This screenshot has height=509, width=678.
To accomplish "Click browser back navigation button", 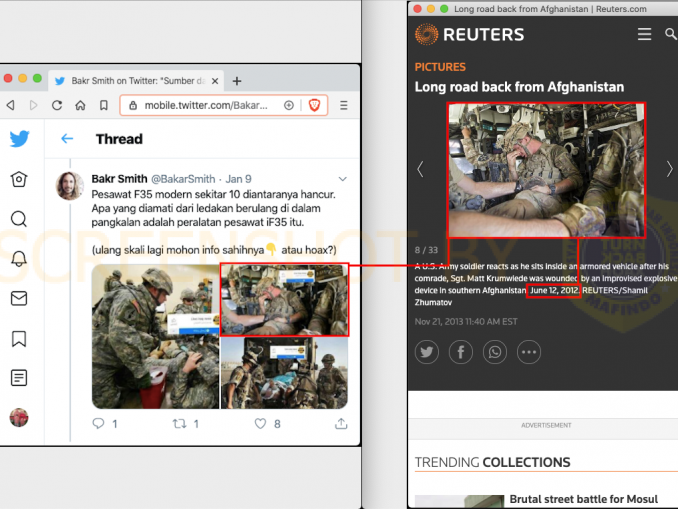I will click(11, 105).
